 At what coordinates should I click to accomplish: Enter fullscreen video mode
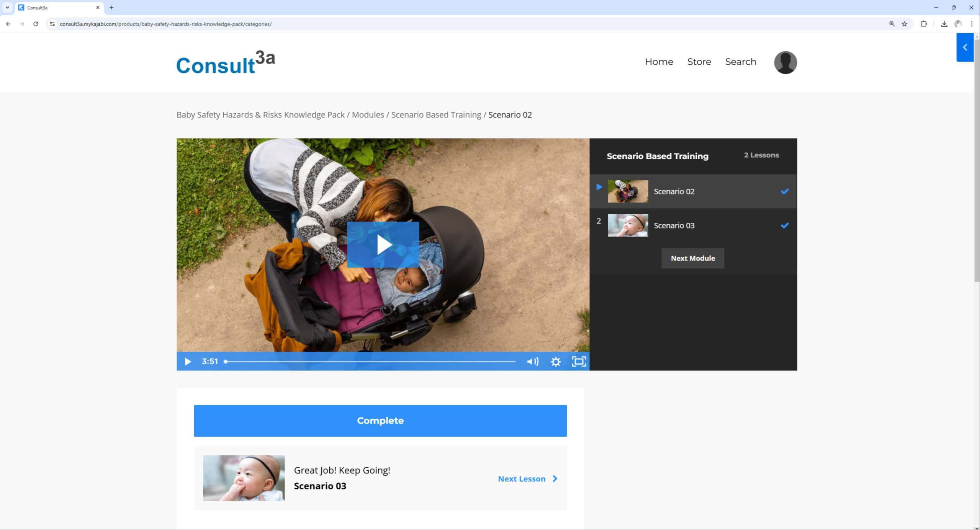pos(578,361)
